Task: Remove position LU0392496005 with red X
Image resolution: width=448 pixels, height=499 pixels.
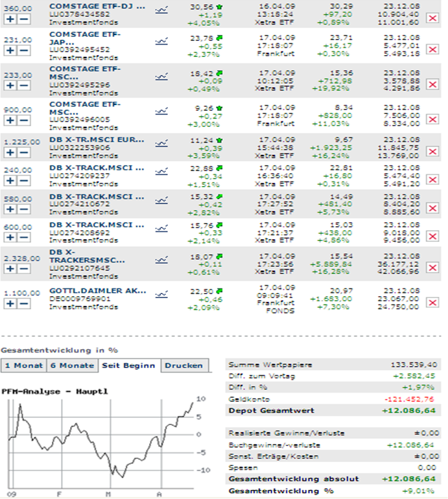Action: 432,119
